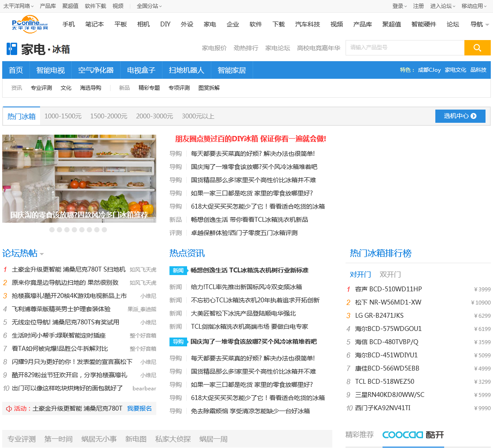The height and width of the screenshot is (448, 493).
Task: Switch to the 2000-3000元 tab
Action: point(155,116)
